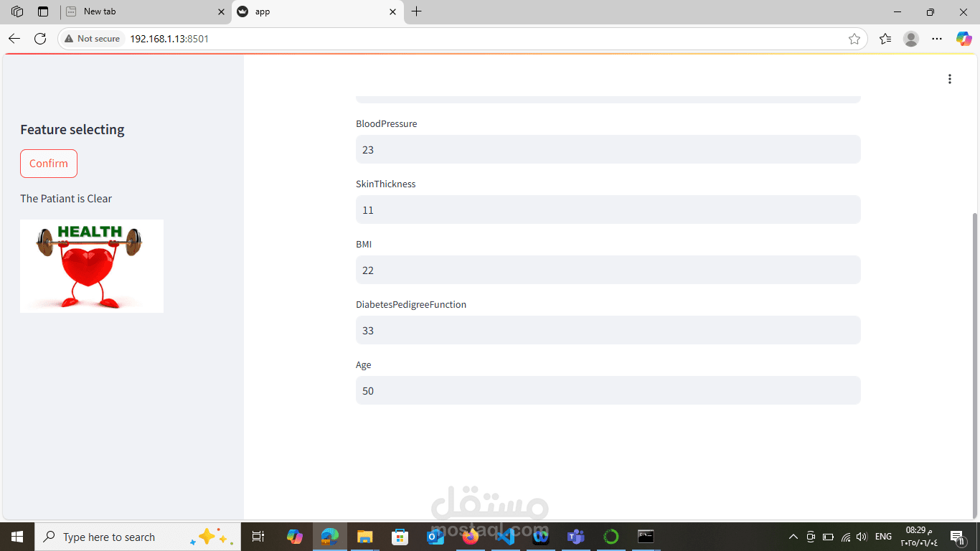Image resolution: width=980 pixels, height=551 pixels.
Task: Open Edge settings via the ellipsis menu
Action: pos(937,39)
